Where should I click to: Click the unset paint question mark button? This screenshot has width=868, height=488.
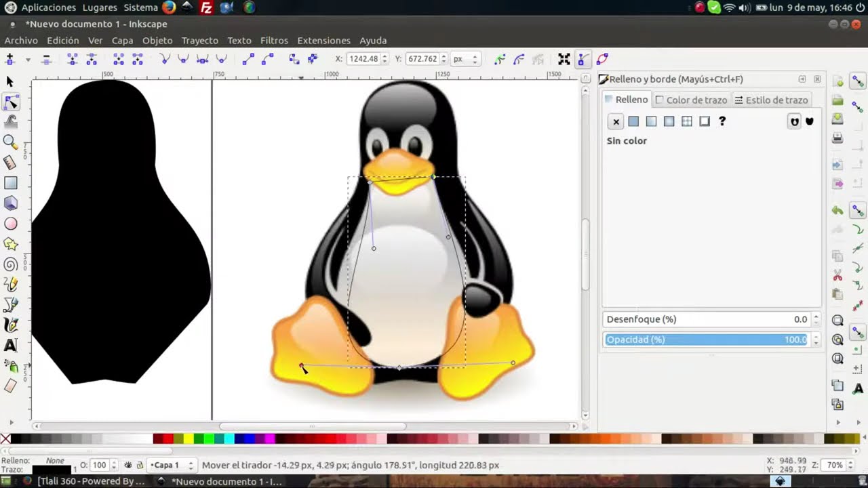(x=722, y=121)
